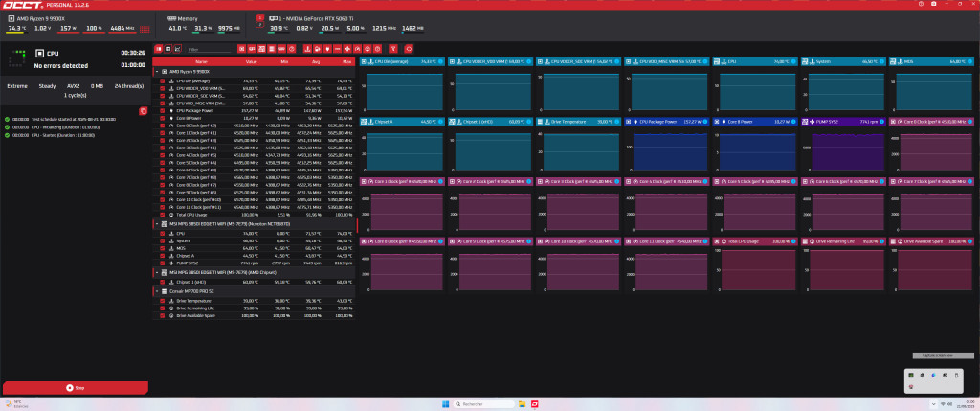The width and height of the screenshot is (980, 411).
Task: Click the Rechercher search box on taskbar
Action: (x=481, y=404)
